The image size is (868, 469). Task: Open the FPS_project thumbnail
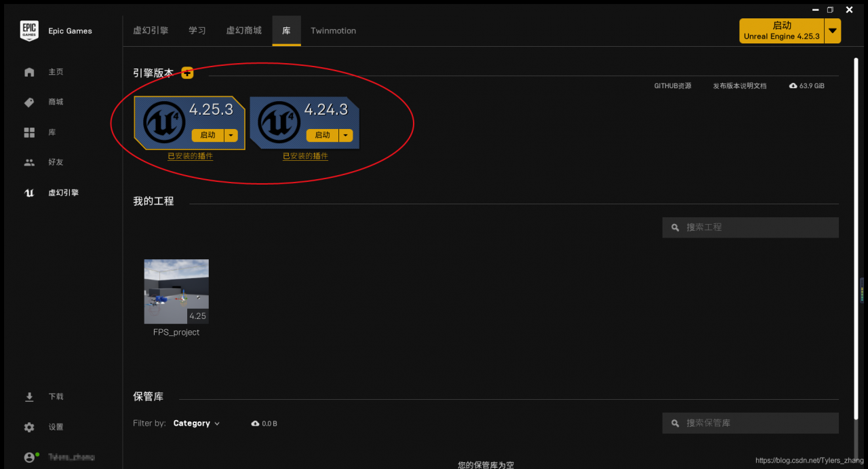(176, 291)
